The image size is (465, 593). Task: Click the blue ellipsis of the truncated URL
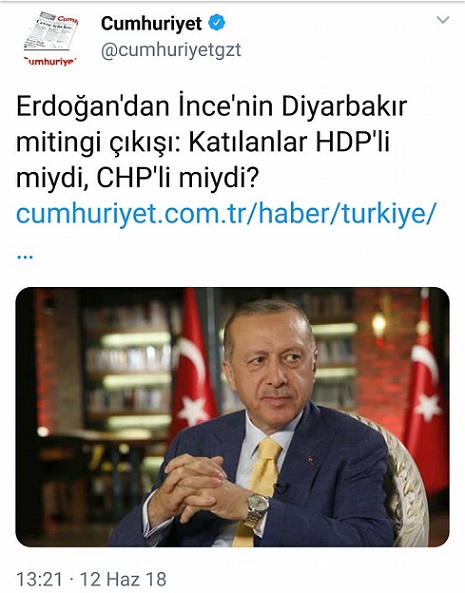coord(25,257)
